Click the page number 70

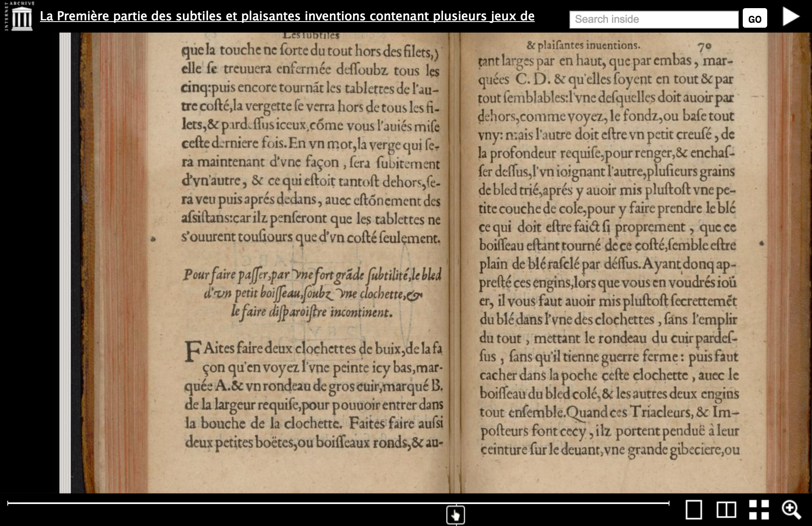704,46
